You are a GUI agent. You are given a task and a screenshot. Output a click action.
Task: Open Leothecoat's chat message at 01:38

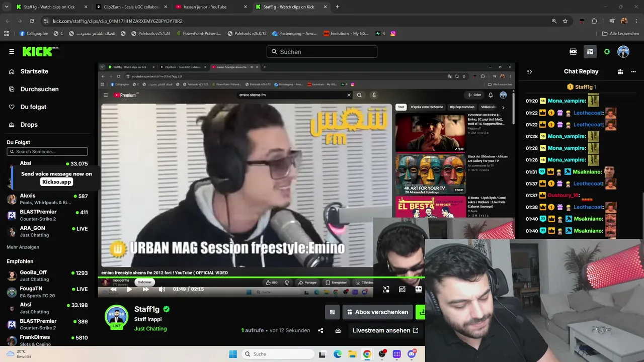[571, 207]
